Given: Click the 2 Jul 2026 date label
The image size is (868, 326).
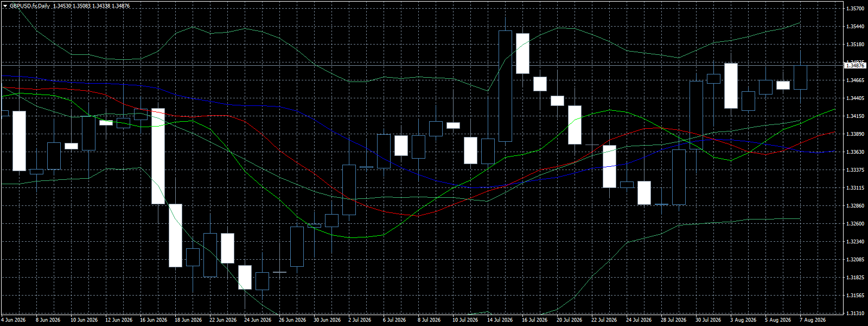Looking at the screenshot, I should [x=360, y=320].
